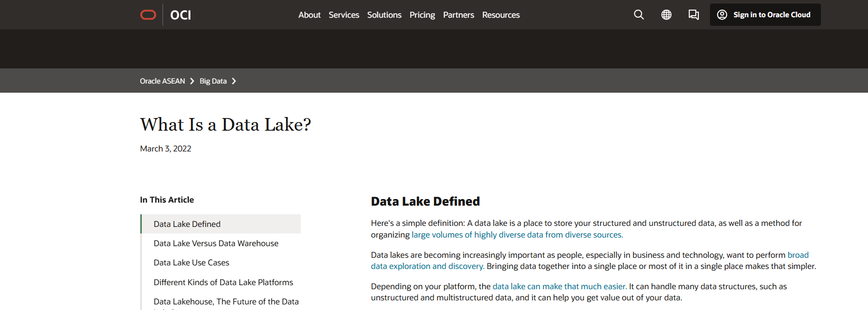The width and height of the screenshot is (868, 310).
Task: Navigate to Big Data breadcrumb
Action: coord(213,81)
